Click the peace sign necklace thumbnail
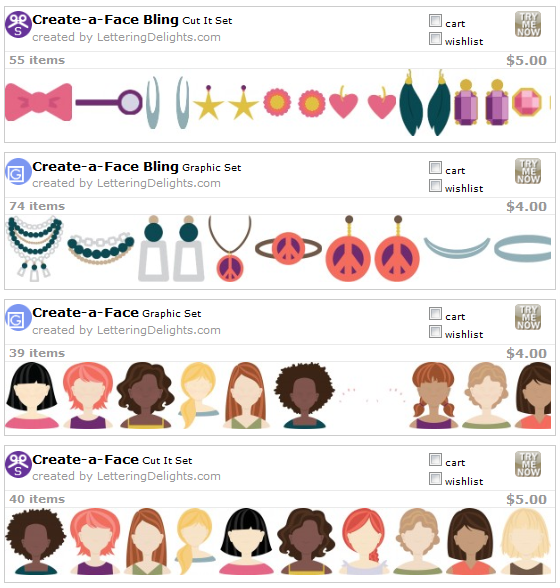The image size is (560, 588). (230, 248)
